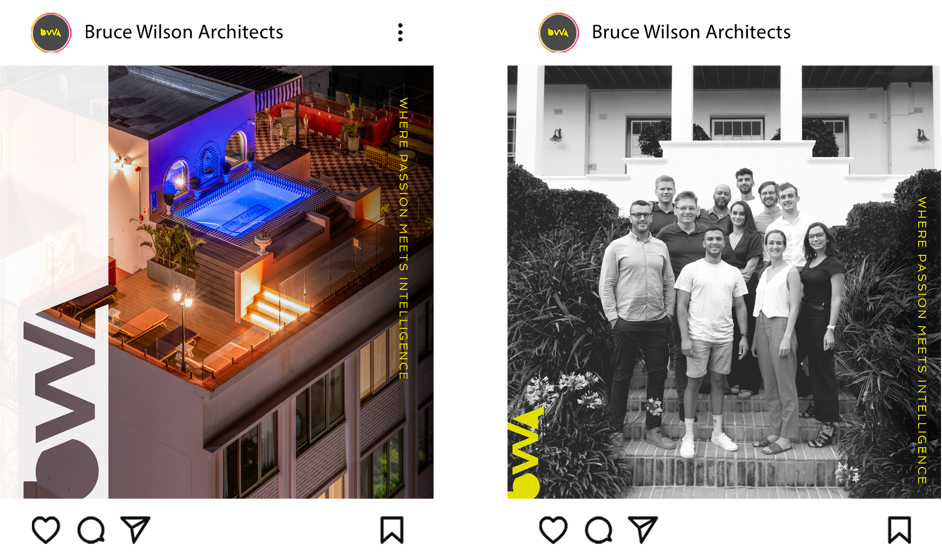Viewport: 942px width, 560px height.
Task: Open right post's BWA profile avatar
Action: point(559,32)
